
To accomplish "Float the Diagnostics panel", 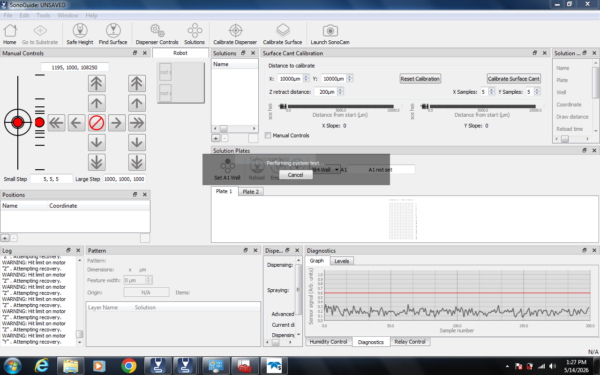I will (584, 250).
